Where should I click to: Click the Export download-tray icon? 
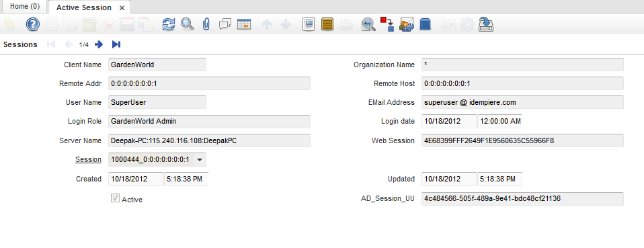tap(486, 25)
